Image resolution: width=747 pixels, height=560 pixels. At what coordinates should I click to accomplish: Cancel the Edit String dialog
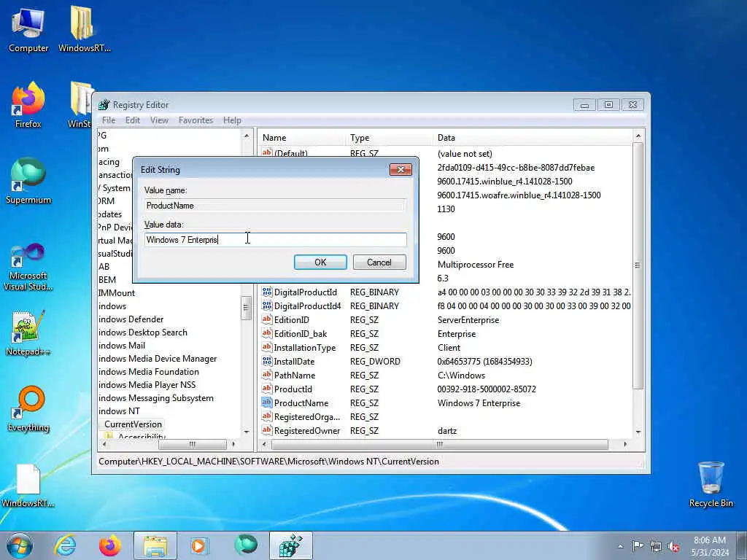coord(379,262)
